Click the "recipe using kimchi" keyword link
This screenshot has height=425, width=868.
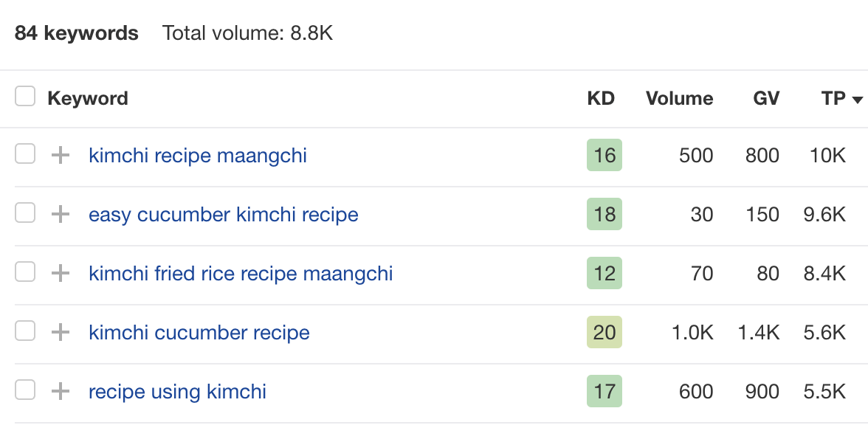click(x=176, y=391)
